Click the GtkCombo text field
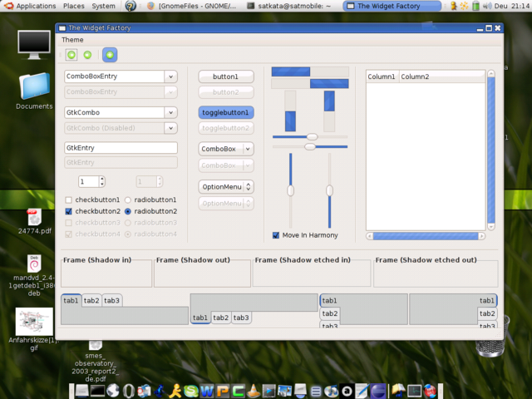 [x=115, y=112]
